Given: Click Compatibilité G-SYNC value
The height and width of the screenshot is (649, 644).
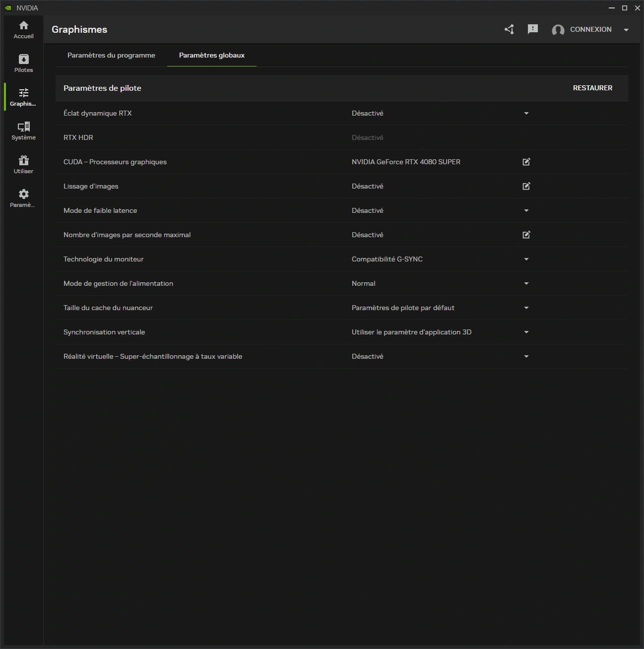Looking at the screenshot, I should click(387, 259).
